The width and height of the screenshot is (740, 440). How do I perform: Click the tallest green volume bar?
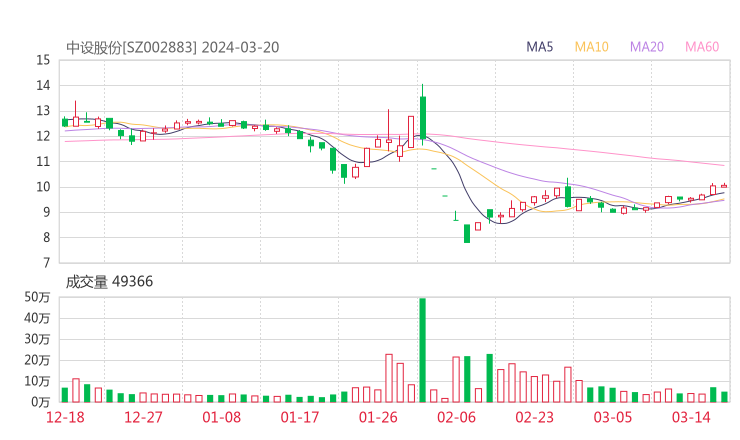point(422,350)
